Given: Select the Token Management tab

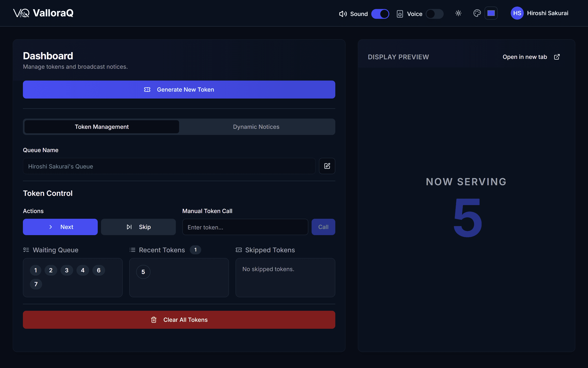Looking at the screenshot, I should tap(101, 127).
